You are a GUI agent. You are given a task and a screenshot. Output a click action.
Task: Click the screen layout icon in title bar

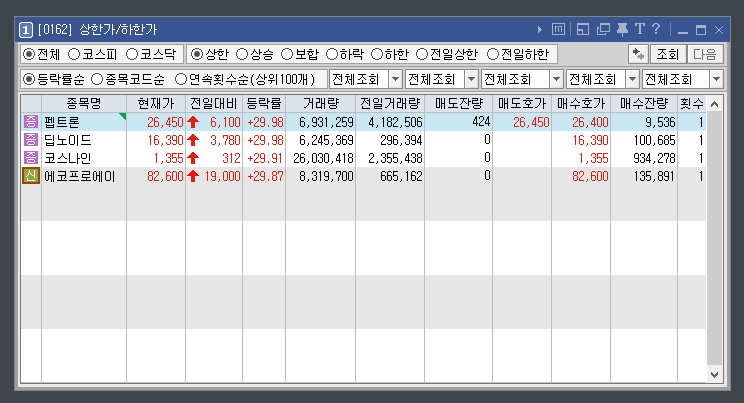tap(583, 29)
